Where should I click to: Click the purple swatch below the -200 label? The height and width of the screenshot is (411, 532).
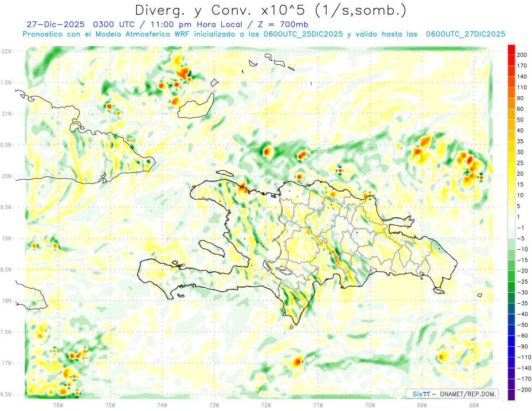[512, 395]
